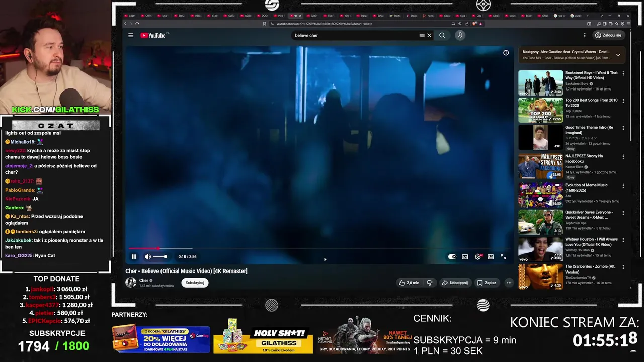Open options menu for Quicksilver video
This screenshot has width=644, height=362.
coord(623,213)
